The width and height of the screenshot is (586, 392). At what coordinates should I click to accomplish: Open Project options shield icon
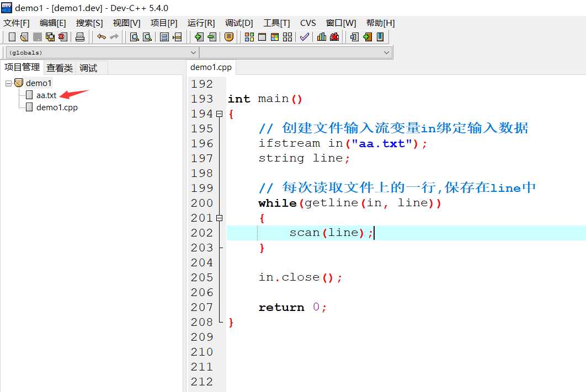pyautogui.click(x=229, y=37)
